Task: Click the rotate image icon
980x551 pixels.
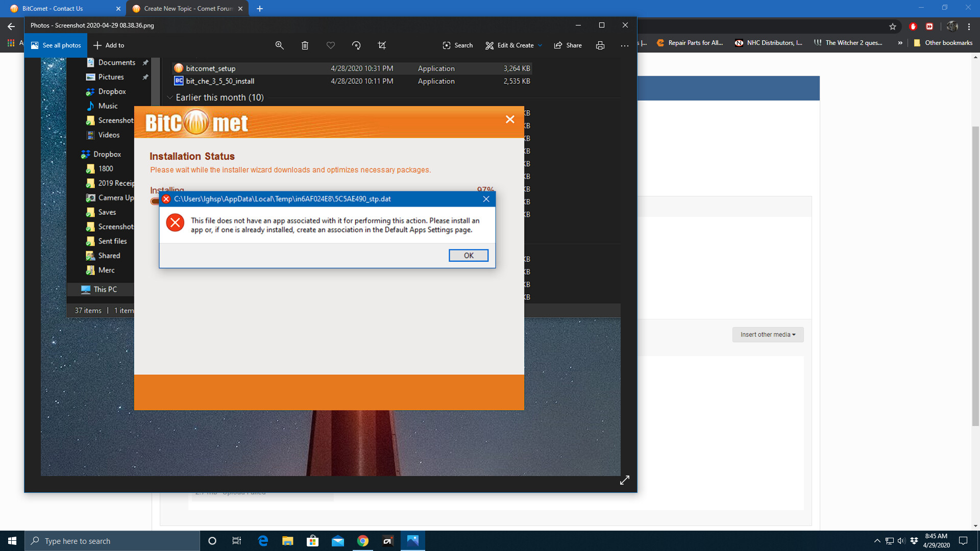Action: [x=356, y=45]
